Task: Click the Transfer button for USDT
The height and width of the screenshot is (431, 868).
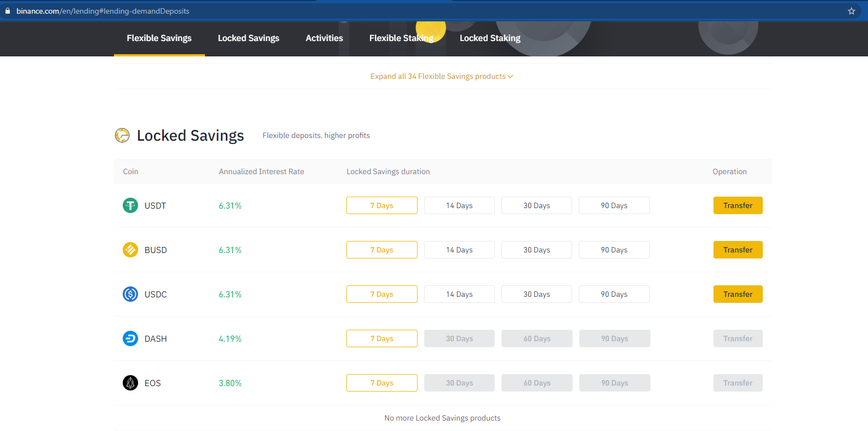Action: (738, 205)
